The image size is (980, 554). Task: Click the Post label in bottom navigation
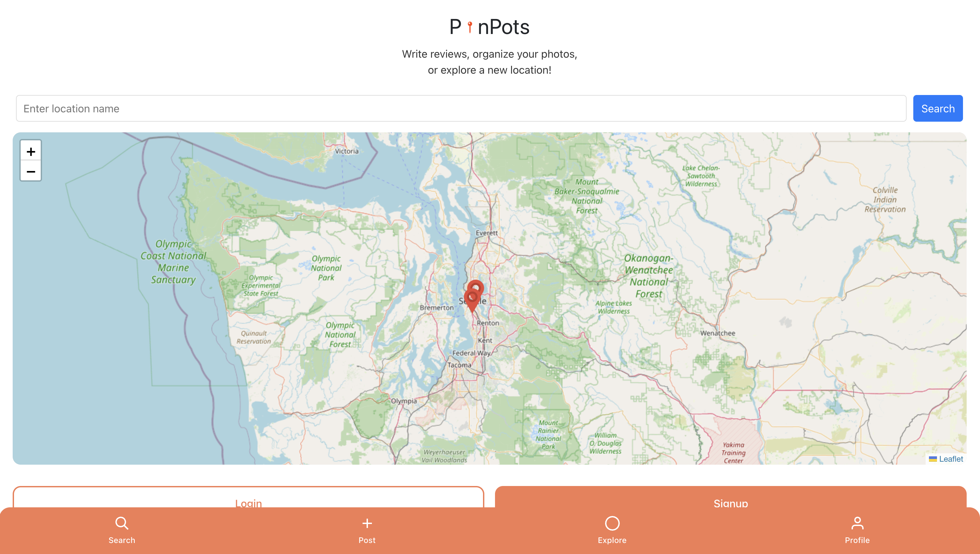[x=367, y=540]
